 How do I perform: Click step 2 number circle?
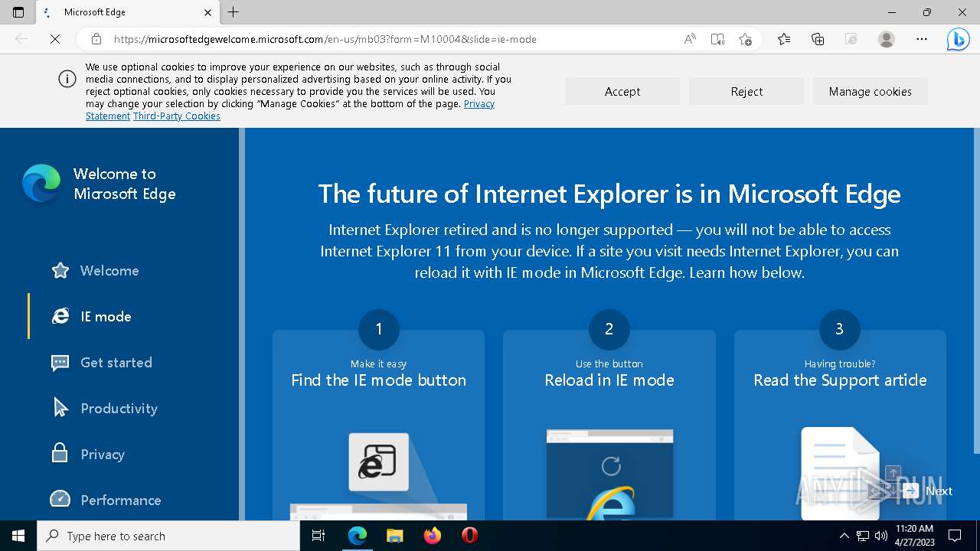coord(609,329)
